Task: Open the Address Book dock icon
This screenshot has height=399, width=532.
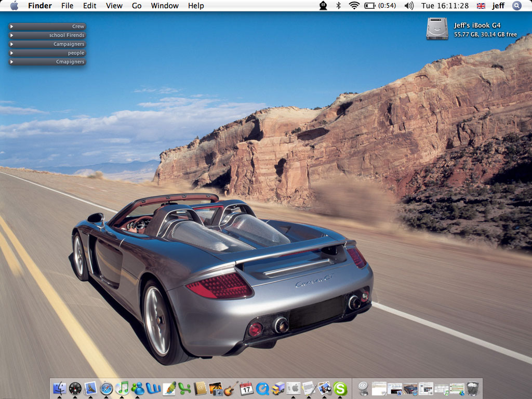Action: click(x=200, y=388)
